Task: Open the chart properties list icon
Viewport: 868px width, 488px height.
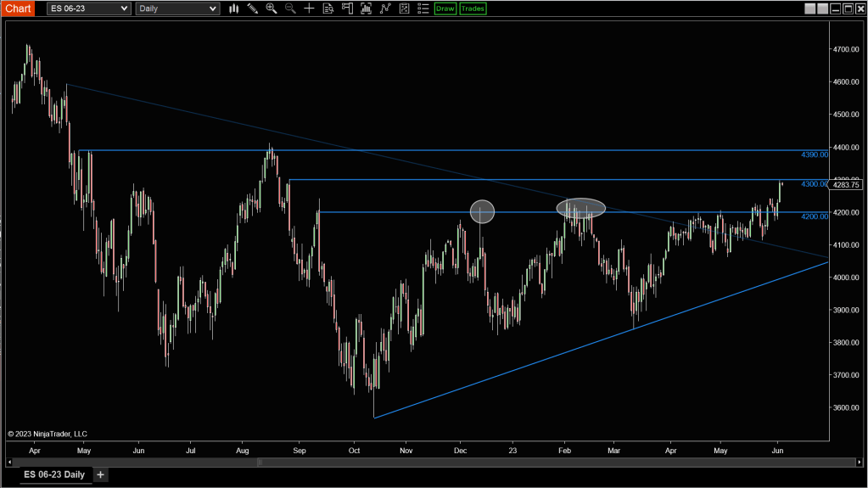Action: pyautogui.click(x=423, y=8)
